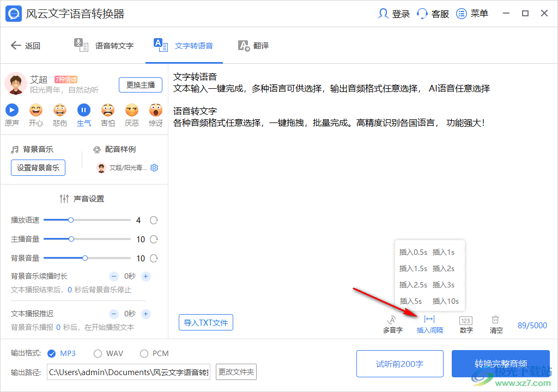The image size is (558, 392).
Task: Open the 翻译 tab
Action: pyautogui.click(x=253, y=46)
